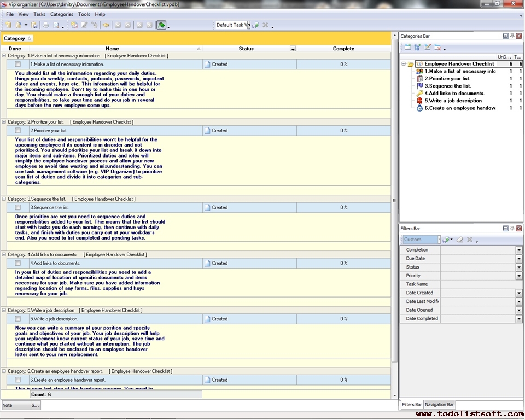Sort tasks by the Name column header
Screen dimensions: 525x420
point(112,49)
